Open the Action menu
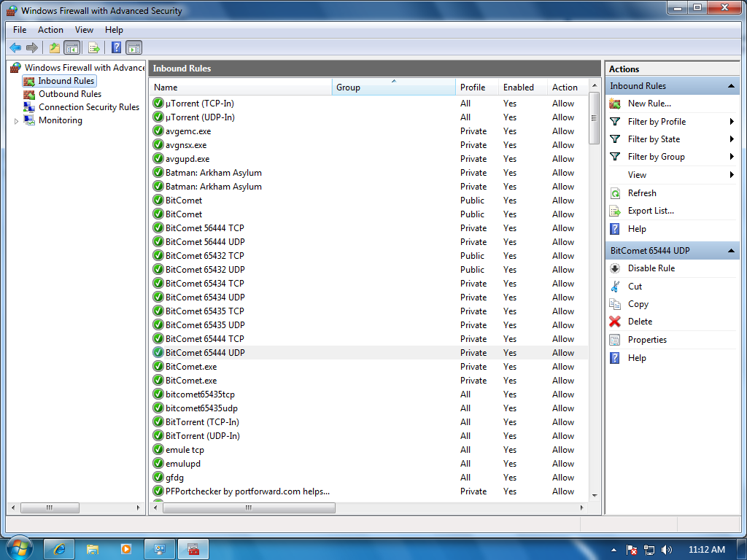Viewport: 747px width, 560px height. (50, 29)
